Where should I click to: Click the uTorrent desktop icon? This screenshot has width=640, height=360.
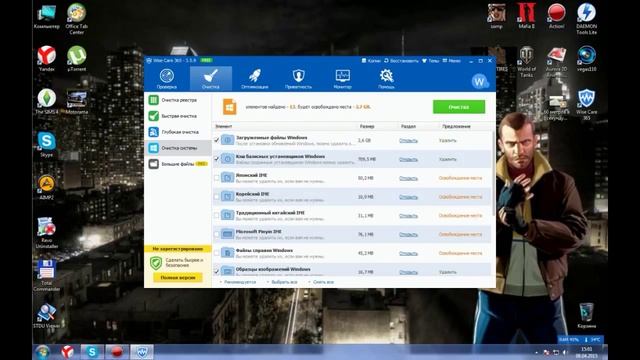(x=77, y=58)
